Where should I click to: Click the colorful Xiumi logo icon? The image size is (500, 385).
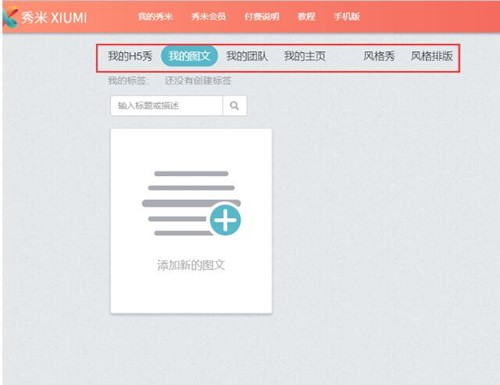10,17
